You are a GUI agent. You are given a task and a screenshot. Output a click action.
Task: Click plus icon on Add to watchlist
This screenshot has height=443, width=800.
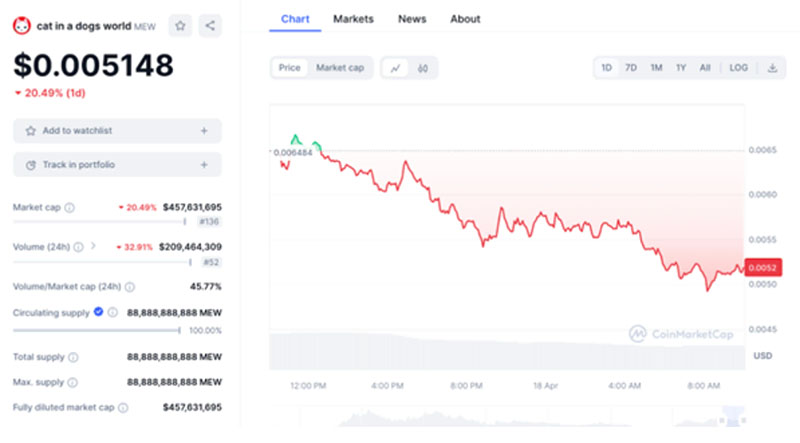coord(204,131)
